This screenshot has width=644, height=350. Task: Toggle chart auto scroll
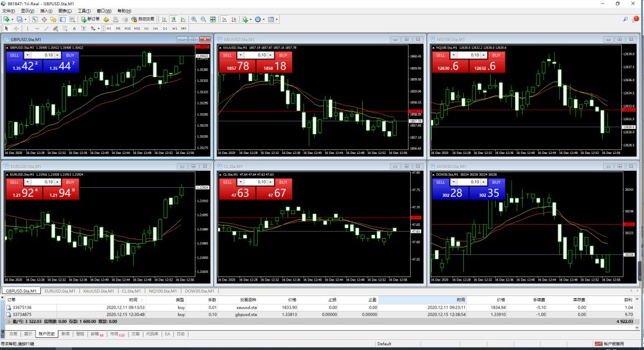[x=224, y=19]
